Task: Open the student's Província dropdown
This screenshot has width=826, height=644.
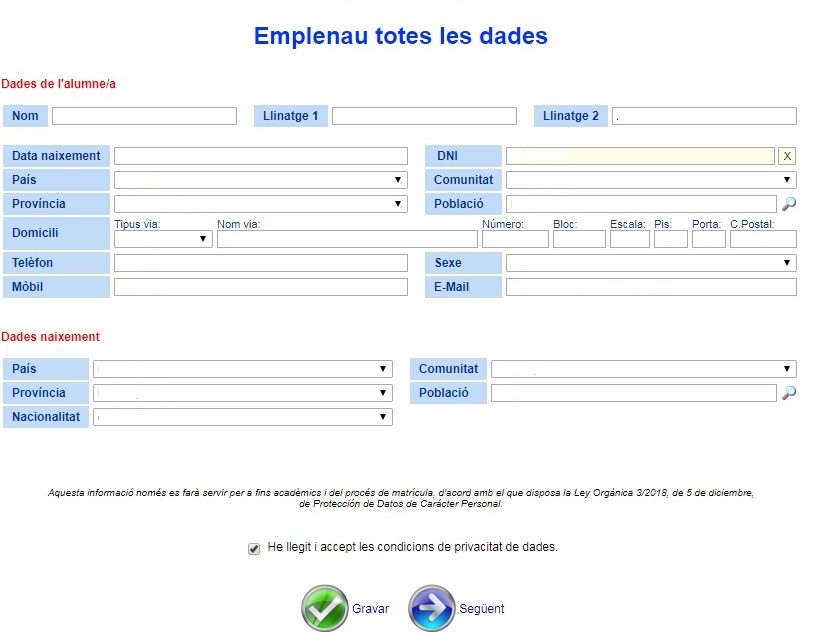Action: (x=261, y=204)
